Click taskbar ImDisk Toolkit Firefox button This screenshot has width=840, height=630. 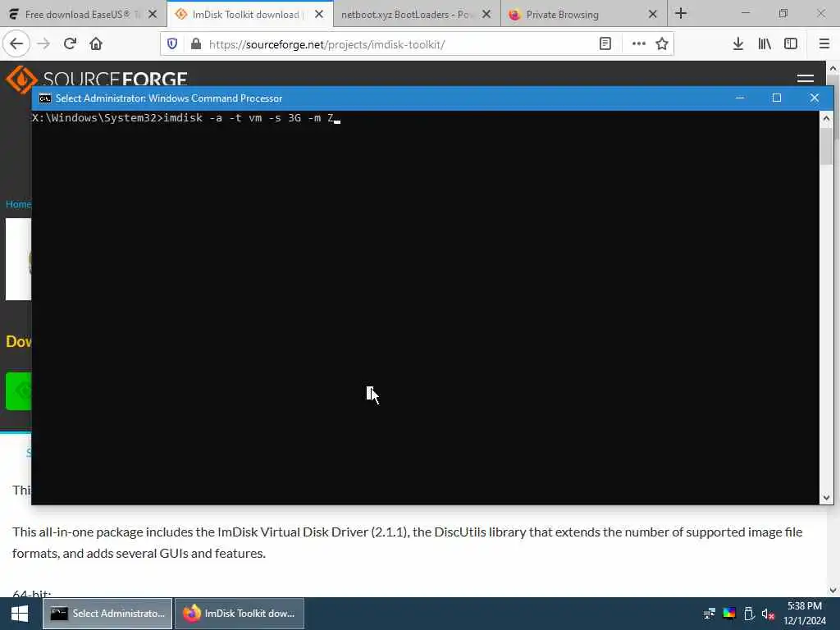pos(240,614)
